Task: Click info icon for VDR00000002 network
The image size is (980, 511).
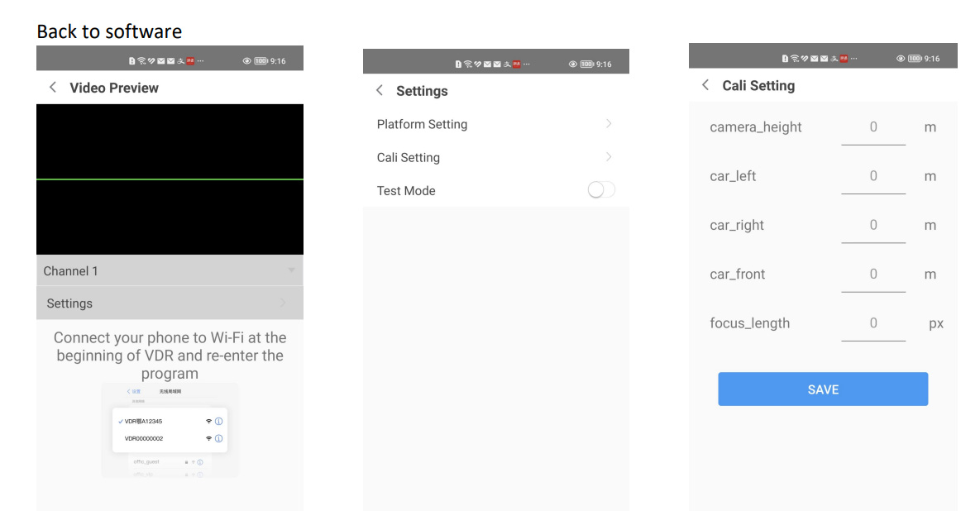Action: 219,439
